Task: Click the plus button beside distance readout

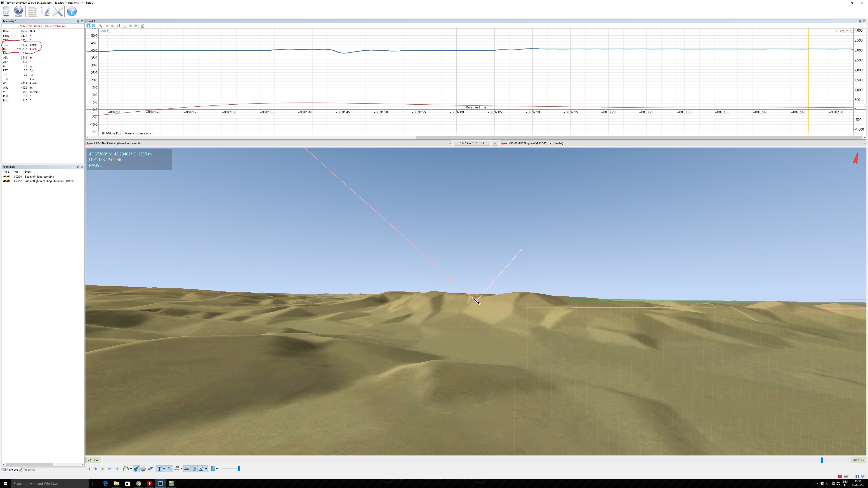Action: click(x=495, y=143)
